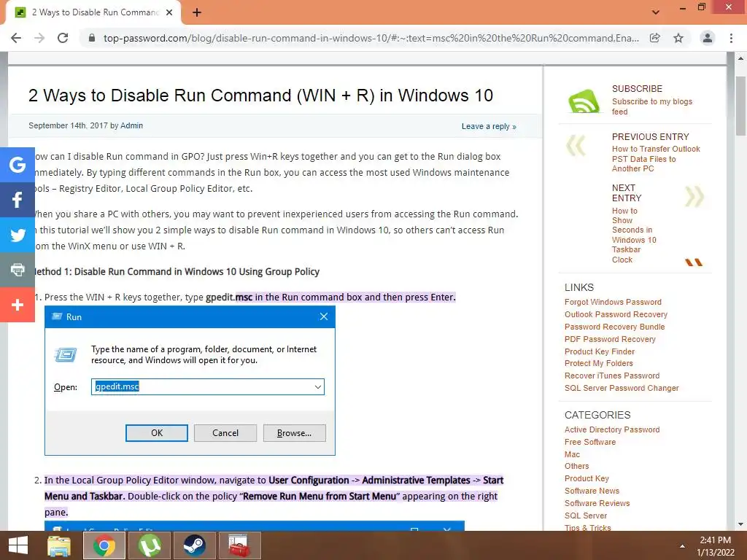Open the red toolbox app in taskbar
Image resolution: width=747 pixels, height=560 pixels.
coord(239,545)
